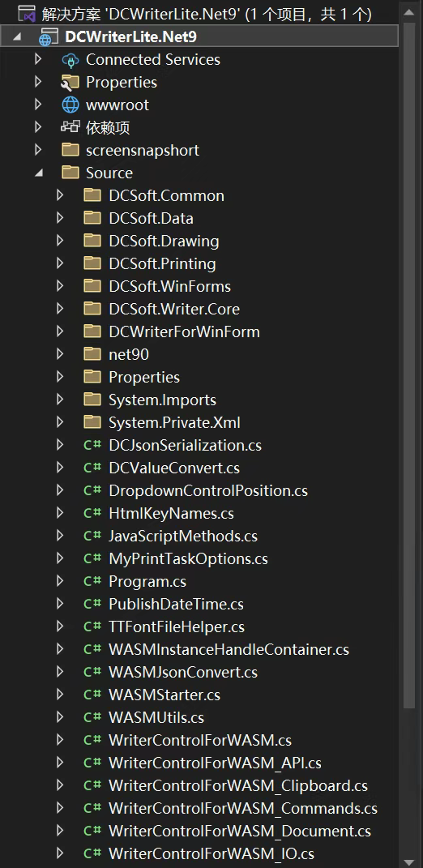Viewport: 423px width, 868px height.
Task: Click the folder icon of DCSoft.WinForms
Action: point(92,286)
